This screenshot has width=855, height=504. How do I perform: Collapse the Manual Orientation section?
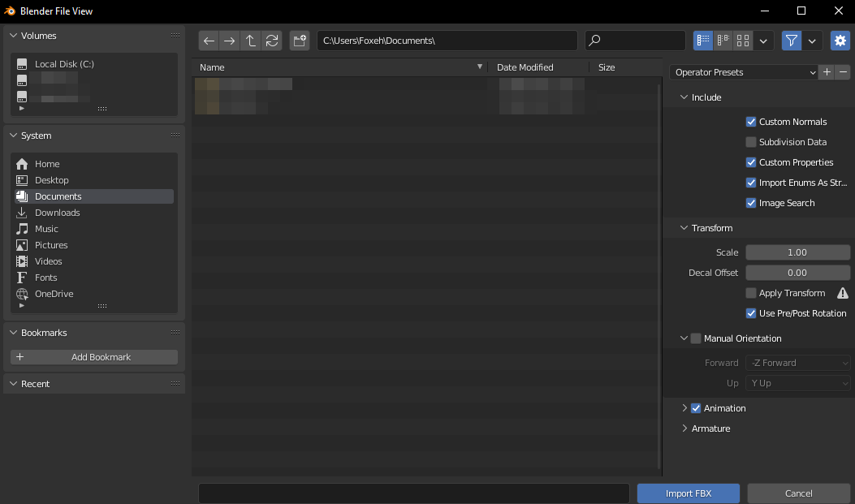pyautogui.click(x=684, y=338)
